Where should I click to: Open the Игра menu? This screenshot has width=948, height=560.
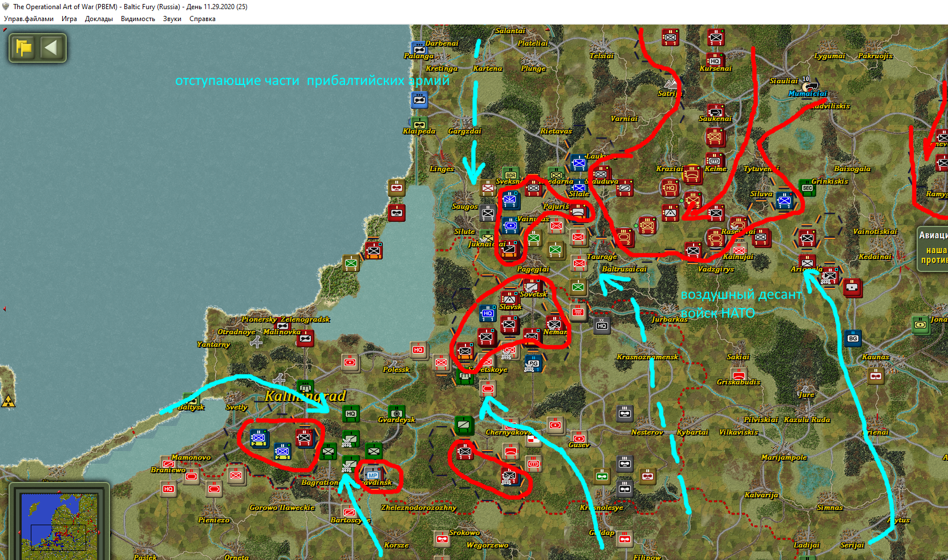(x=69, y=19)
